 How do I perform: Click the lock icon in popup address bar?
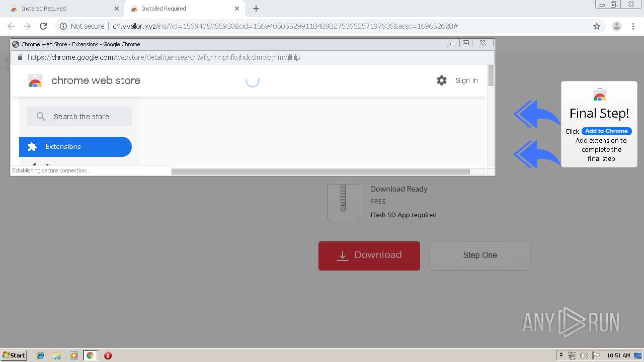click(20, 57)
